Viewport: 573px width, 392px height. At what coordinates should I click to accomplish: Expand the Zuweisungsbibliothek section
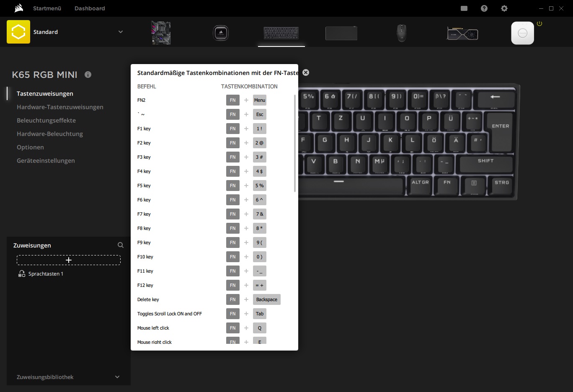117,377
